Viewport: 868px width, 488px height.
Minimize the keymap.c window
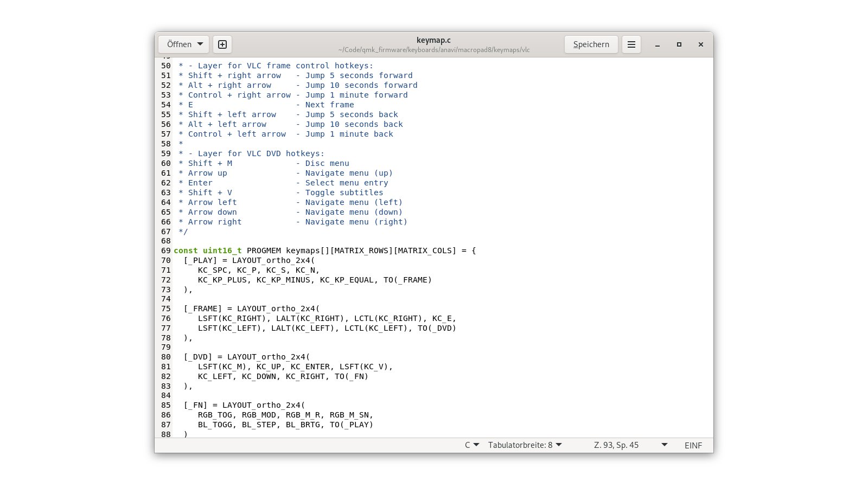tap(658, 44)
